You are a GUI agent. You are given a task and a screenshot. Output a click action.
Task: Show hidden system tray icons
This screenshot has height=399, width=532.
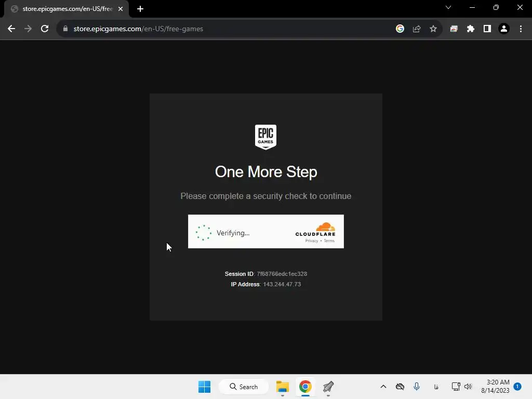[x=383, y=387]
